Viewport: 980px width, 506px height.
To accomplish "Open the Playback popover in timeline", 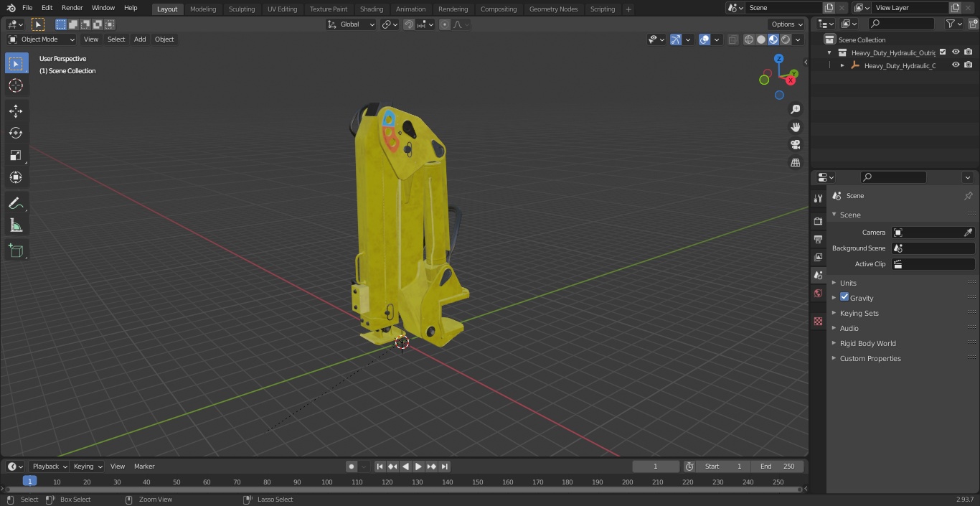I will click(x=49, y=467).
